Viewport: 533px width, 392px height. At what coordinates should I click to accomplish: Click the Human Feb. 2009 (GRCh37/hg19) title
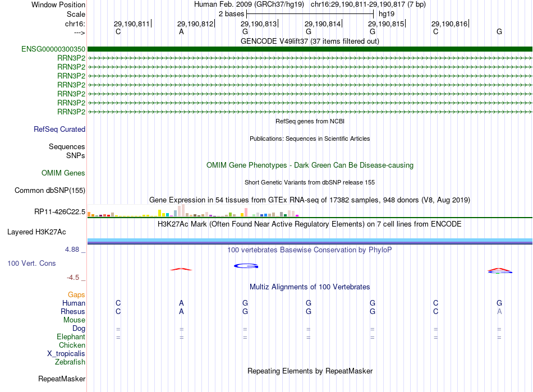click(249, 4)
